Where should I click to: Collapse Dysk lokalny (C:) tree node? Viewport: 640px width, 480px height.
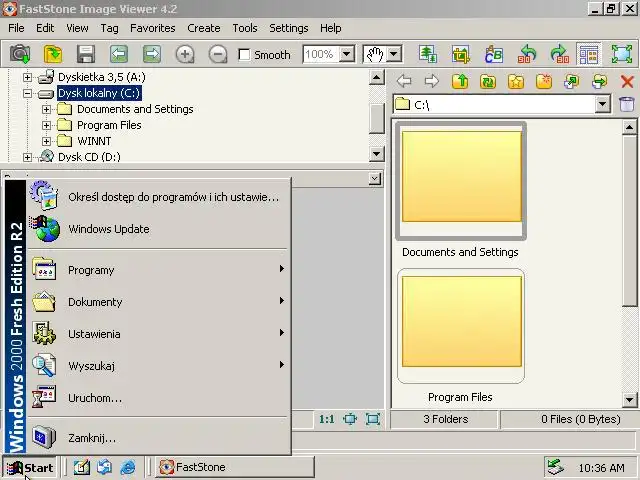[27, 93]
